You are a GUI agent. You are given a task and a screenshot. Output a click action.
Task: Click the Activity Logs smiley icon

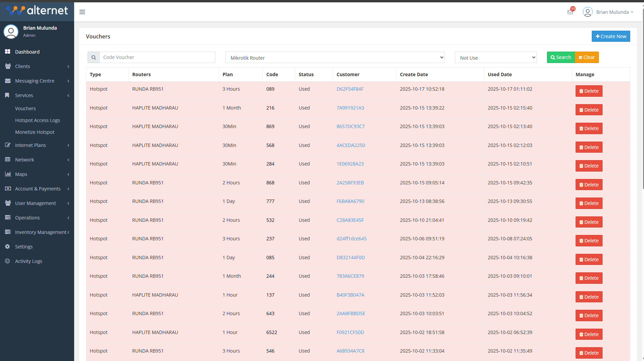coord(7,261)
